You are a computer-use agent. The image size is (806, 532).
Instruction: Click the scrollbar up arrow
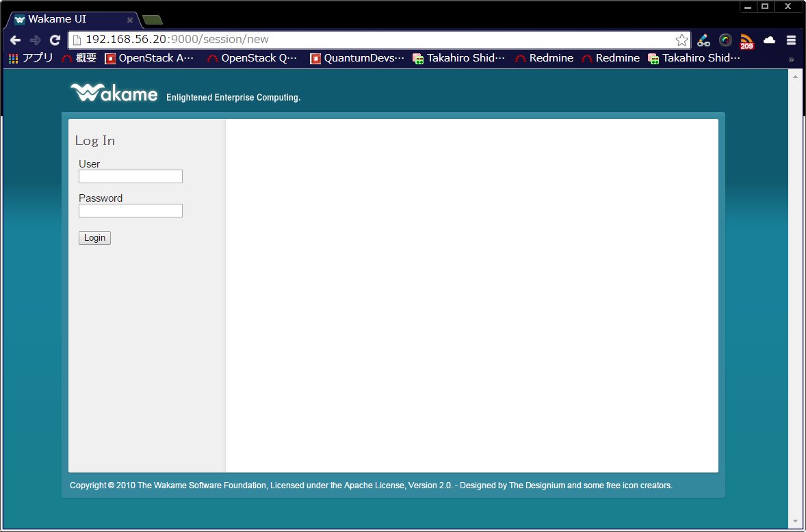[x=794, y=76]
